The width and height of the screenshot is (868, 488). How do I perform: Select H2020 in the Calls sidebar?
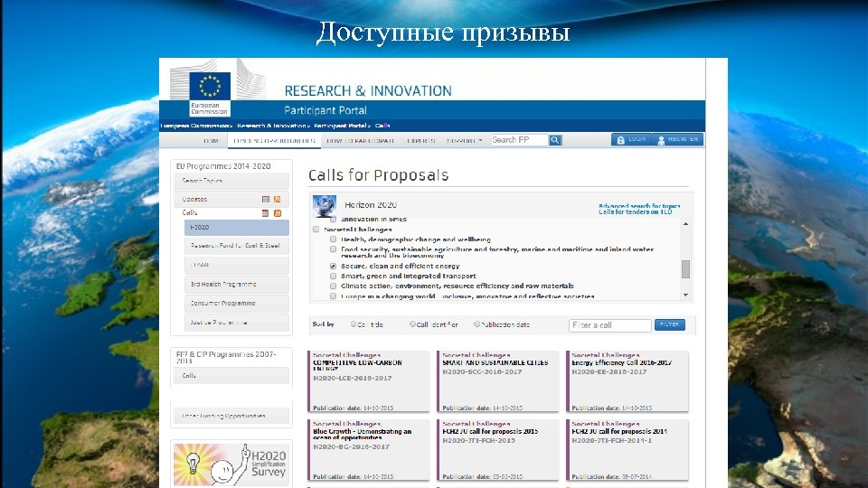tap(237, 228)
